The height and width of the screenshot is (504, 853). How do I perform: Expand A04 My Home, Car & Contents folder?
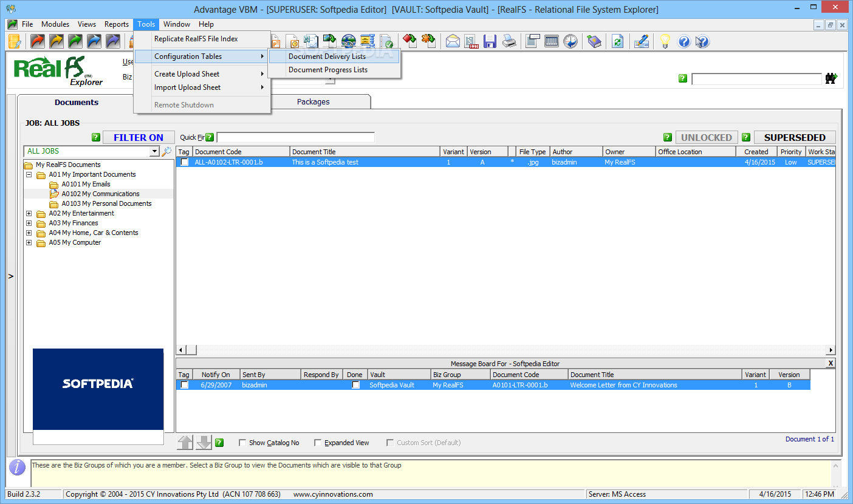pyautogui.click(x=29, y=233)
